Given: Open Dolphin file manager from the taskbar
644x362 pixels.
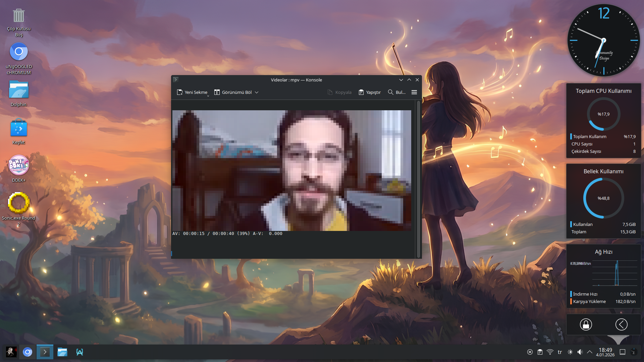Looking at the screenshot, I should pyautogui.click(x=62, y=352).
